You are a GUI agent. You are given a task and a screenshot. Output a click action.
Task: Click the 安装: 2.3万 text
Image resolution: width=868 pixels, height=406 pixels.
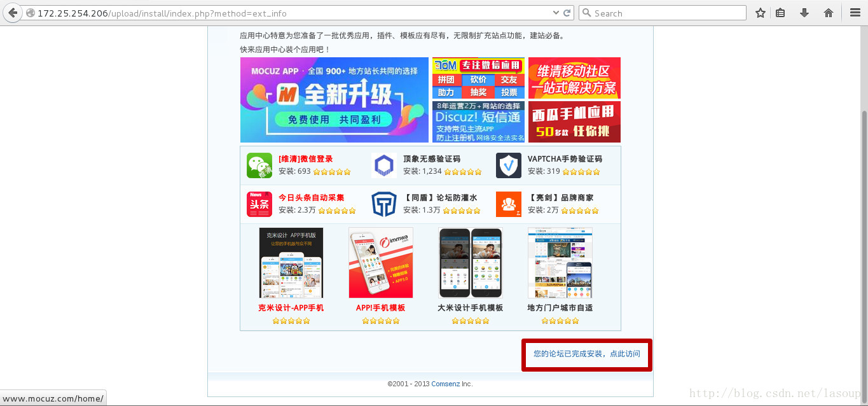click(297, 210)
